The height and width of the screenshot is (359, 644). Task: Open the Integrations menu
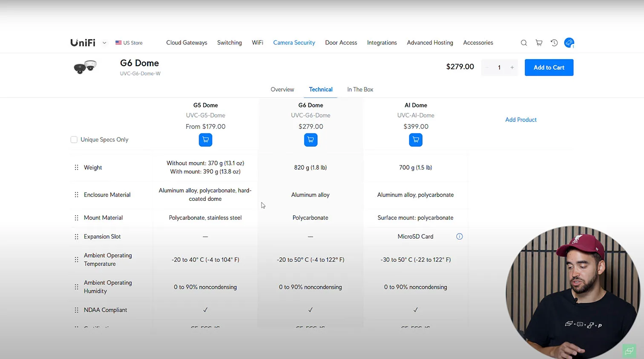click(382, 43)
